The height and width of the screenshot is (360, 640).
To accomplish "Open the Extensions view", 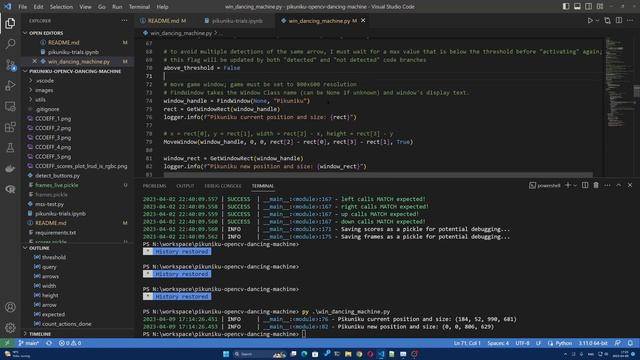I will pos(10,127).
